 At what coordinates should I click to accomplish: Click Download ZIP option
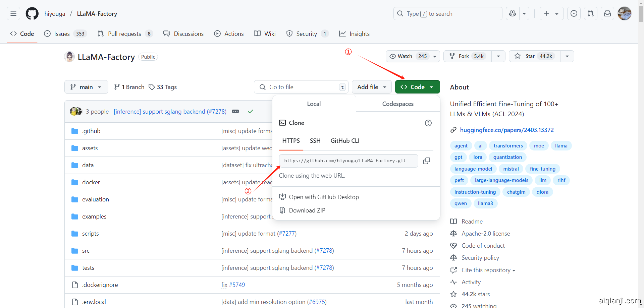click(307, 210)
